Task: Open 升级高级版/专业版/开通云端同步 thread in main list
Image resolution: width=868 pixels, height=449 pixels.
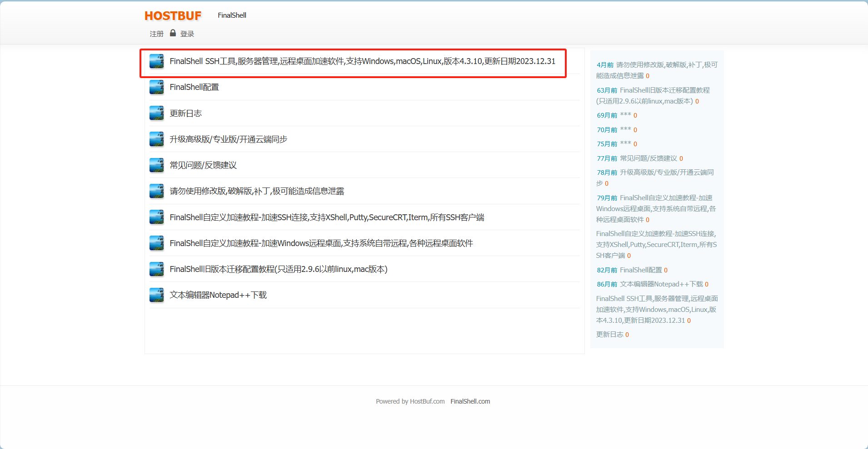Action: pos(229,139)
